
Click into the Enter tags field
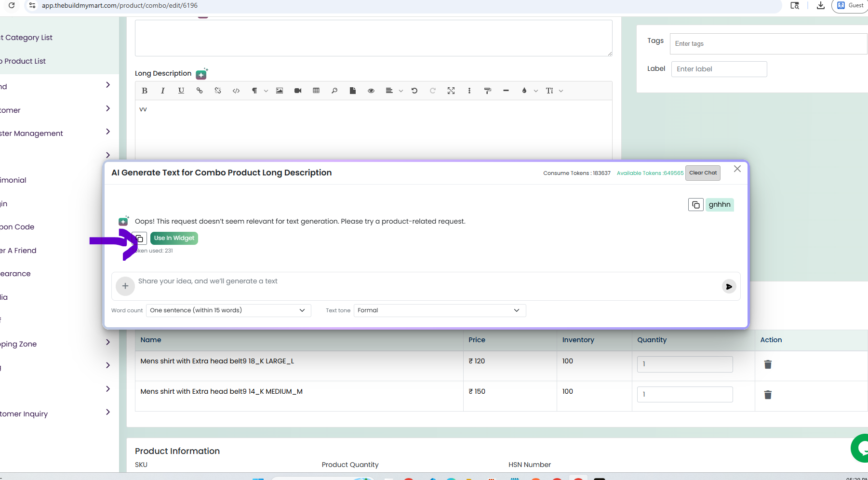coord(769,44)
